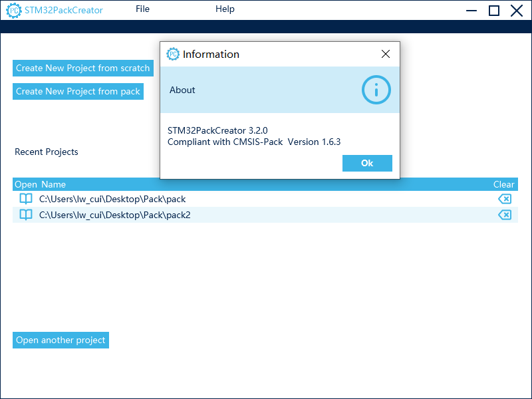Close the STM32PackCreator main window
This screenshot has height=399, width=532.
[x=517, y=11]
